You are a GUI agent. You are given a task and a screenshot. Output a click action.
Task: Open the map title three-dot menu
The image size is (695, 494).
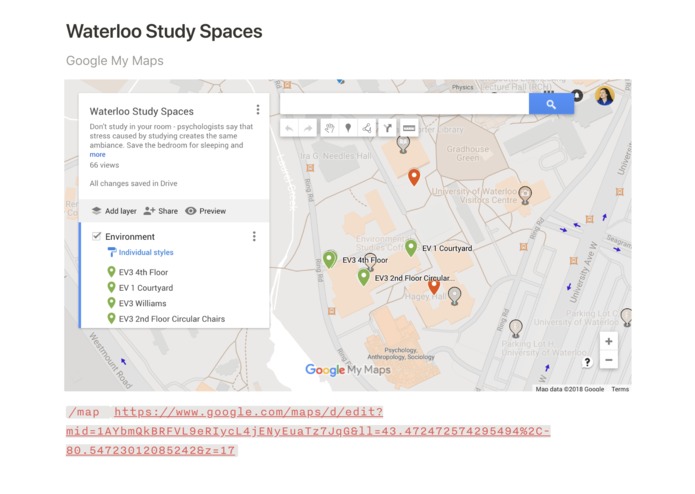(258, 109)
